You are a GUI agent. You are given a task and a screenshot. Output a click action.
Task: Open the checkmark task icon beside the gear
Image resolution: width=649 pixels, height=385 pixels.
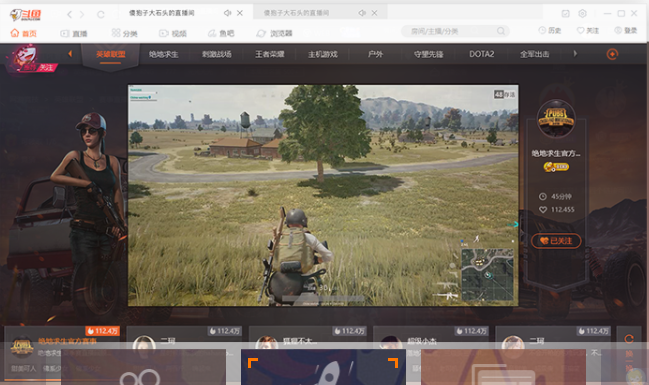coord(565,14)
